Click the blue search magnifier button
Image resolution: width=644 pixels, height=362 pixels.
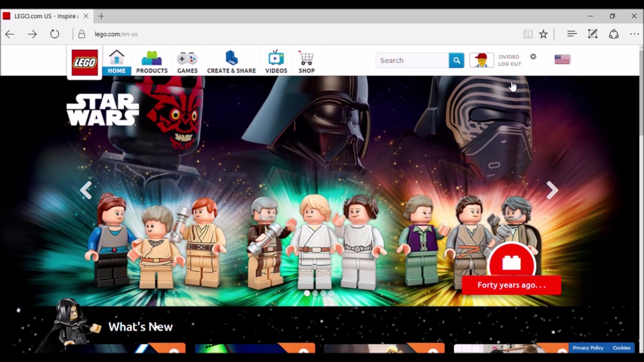456,60
